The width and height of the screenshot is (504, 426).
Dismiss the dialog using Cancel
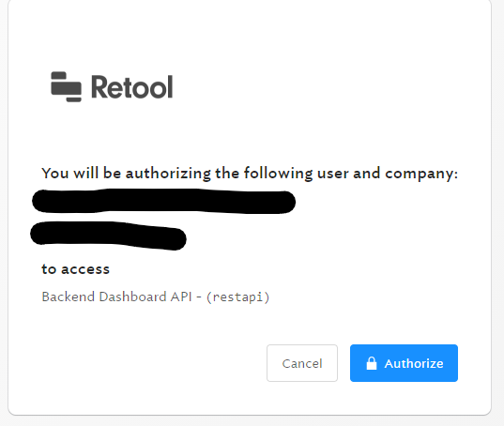pos(302,363)
